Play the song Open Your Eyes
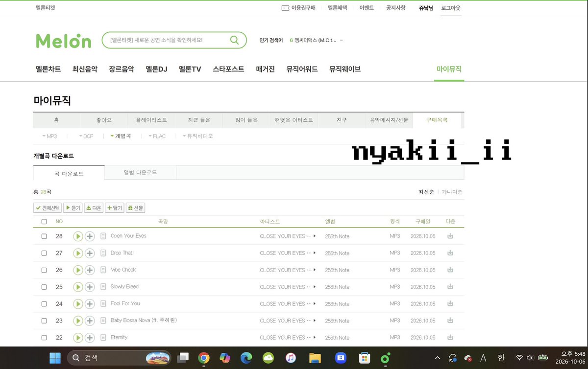588x369 pixels. [78, 236]
